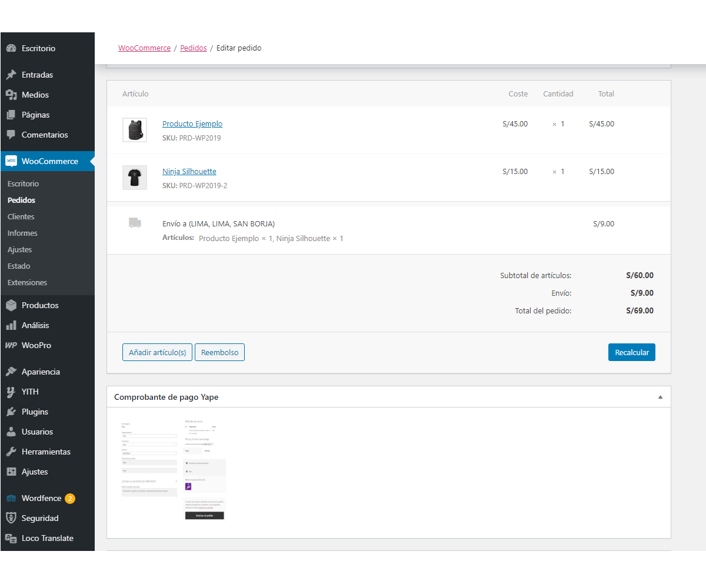Click the Herramientas wrench icon
The height and width of the screenshot is (588, 706).
11,452
